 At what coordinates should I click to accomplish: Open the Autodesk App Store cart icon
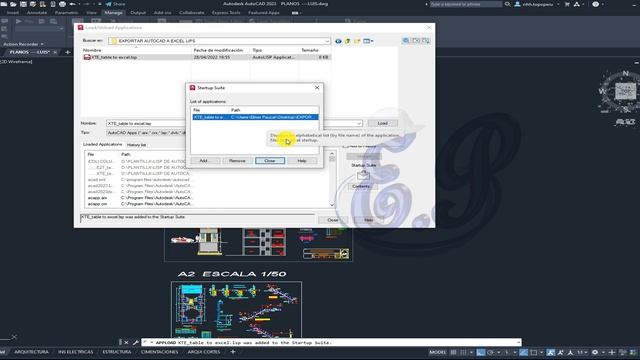(567, 4)
